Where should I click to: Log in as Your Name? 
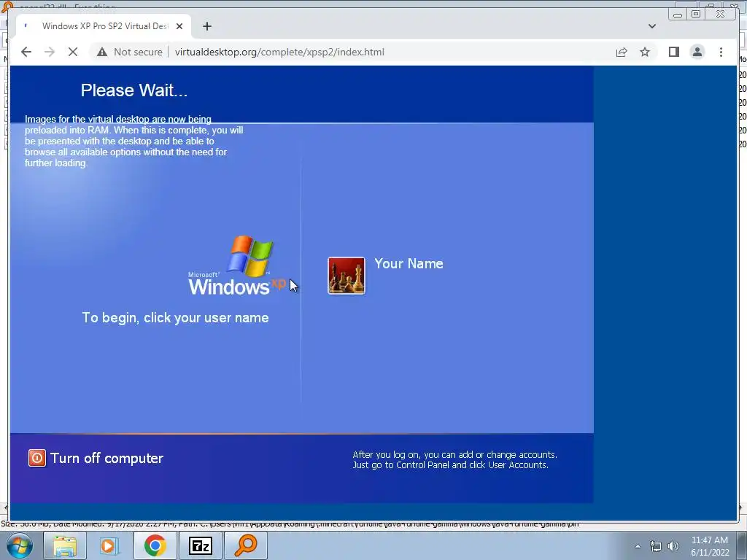pyautogui.click(x=409, y=263)
